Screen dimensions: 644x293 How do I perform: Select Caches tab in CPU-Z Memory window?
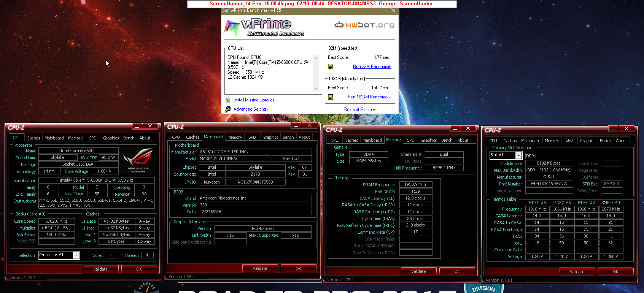[x=351, y=140]
